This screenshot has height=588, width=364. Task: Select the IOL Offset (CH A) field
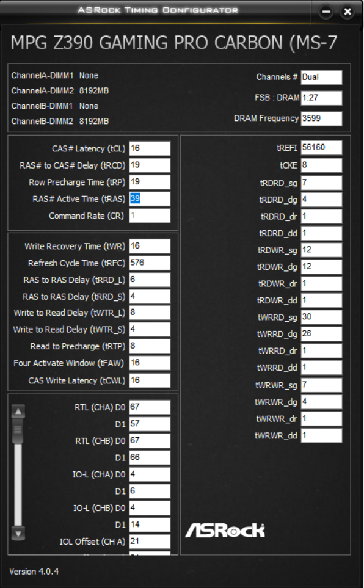pyautogui.click(x=150, y=542)
